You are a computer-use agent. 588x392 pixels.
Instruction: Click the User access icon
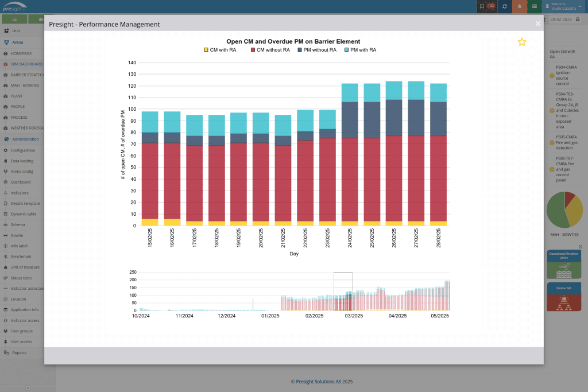tap(6, 342)
